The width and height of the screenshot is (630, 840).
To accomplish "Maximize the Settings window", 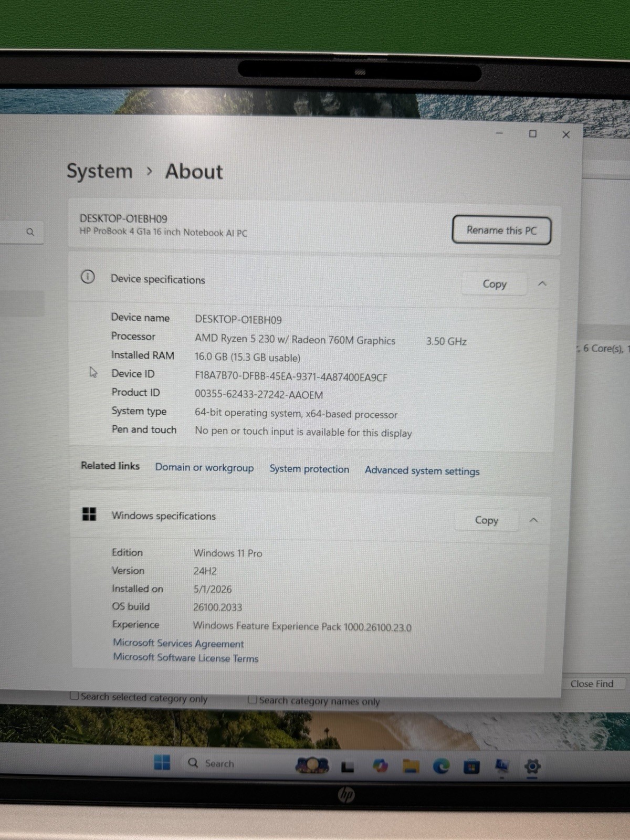I will click(532, 134).
